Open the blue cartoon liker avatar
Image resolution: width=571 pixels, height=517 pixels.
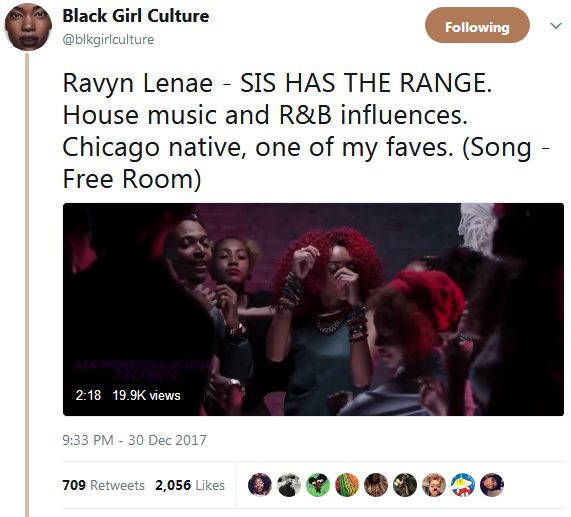[463, 485]
